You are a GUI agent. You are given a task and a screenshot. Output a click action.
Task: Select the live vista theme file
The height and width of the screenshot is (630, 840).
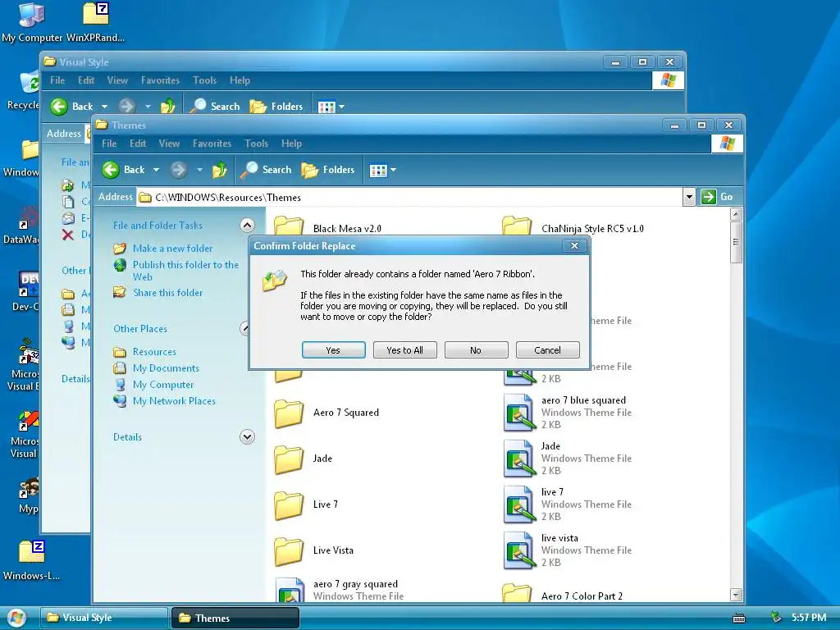pyautogui.click(x=568, y=550)
